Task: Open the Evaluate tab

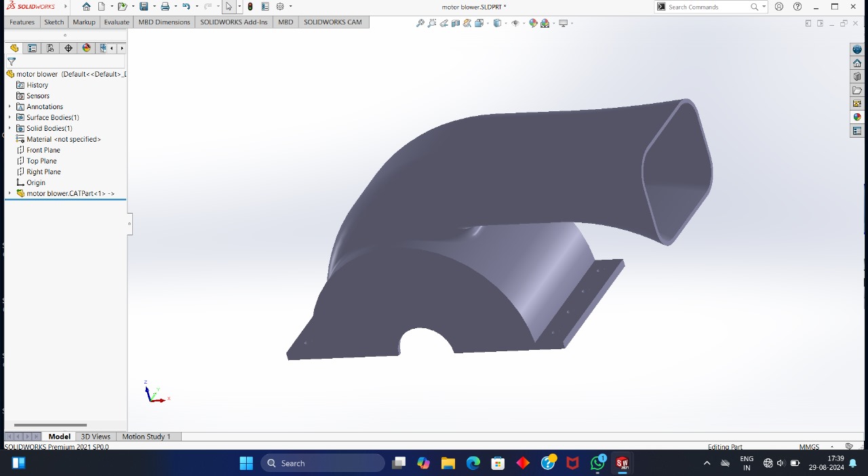Action: (117, 22)
